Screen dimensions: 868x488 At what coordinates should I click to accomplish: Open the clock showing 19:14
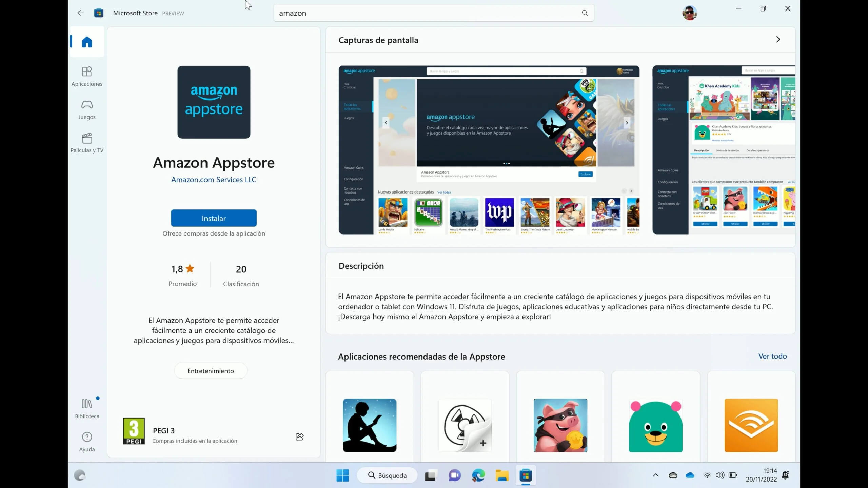pos(762,475)
